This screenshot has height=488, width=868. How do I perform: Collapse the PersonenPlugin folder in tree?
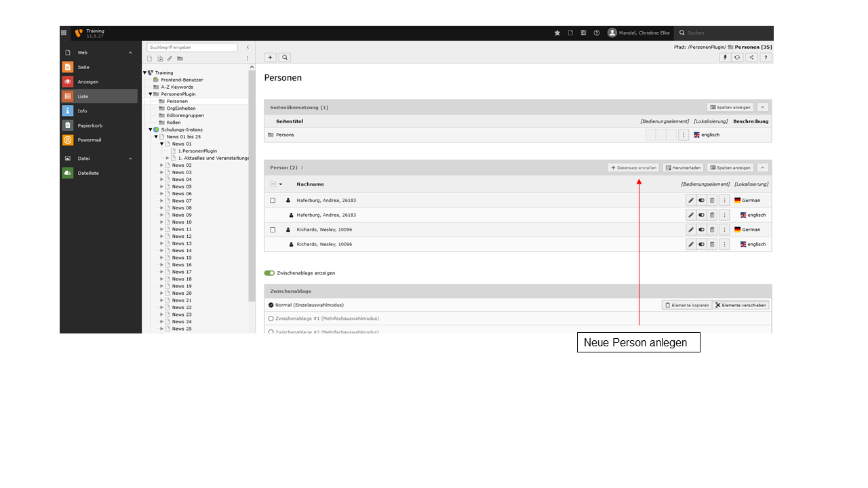151,94
